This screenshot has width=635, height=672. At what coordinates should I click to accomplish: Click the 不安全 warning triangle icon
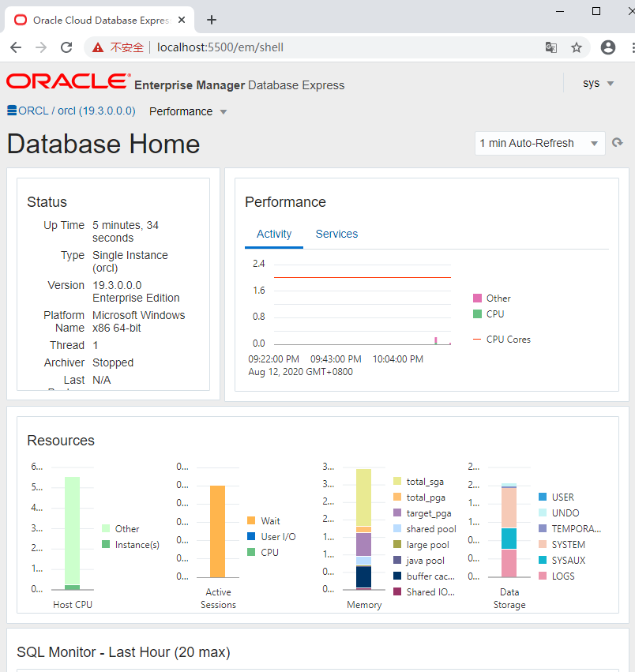(x=96, y=47)
